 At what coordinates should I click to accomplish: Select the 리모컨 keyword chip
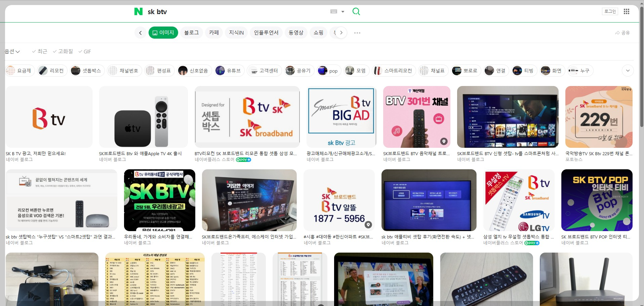52,71
